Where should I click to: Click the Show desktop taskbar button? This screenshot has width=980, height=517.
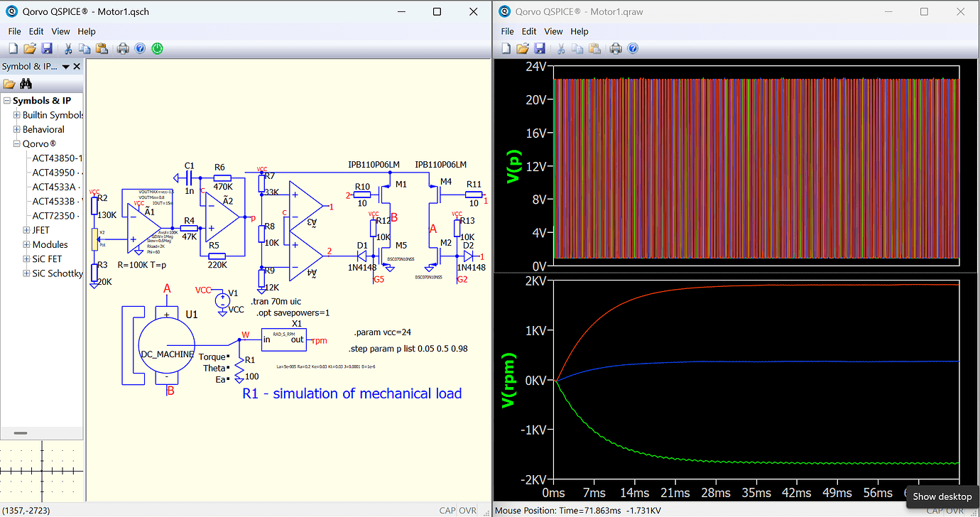(x=942, y=496)
